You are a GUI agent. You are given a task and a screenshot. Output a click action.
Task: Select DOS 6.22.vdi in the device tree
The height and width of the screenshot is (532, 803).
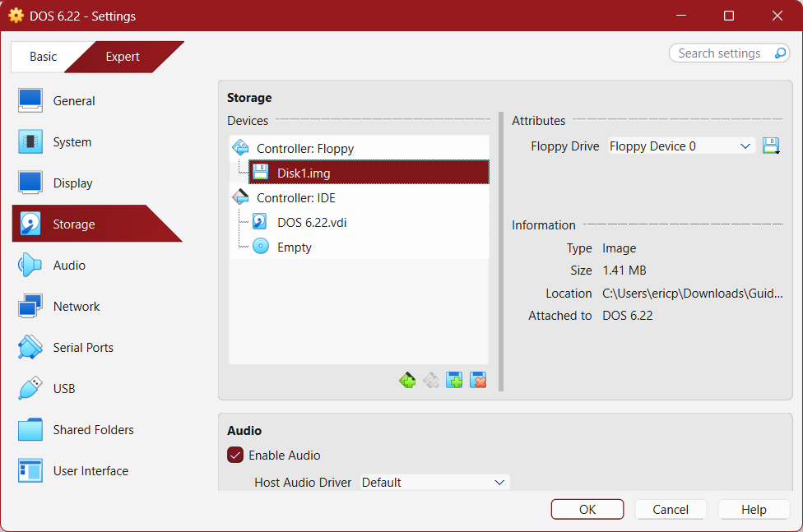coord(311,222)
